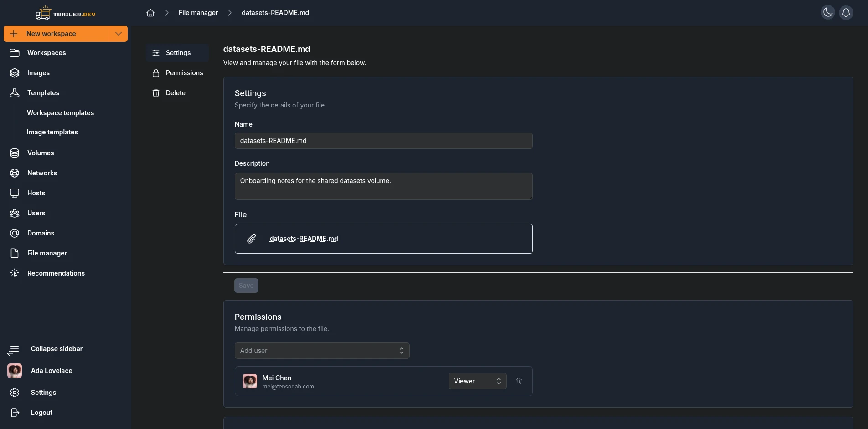Viewport: 868px width, 429px height.
Task: Click mei@tensorlab.com email text
Action: click(x=288, y=387)
